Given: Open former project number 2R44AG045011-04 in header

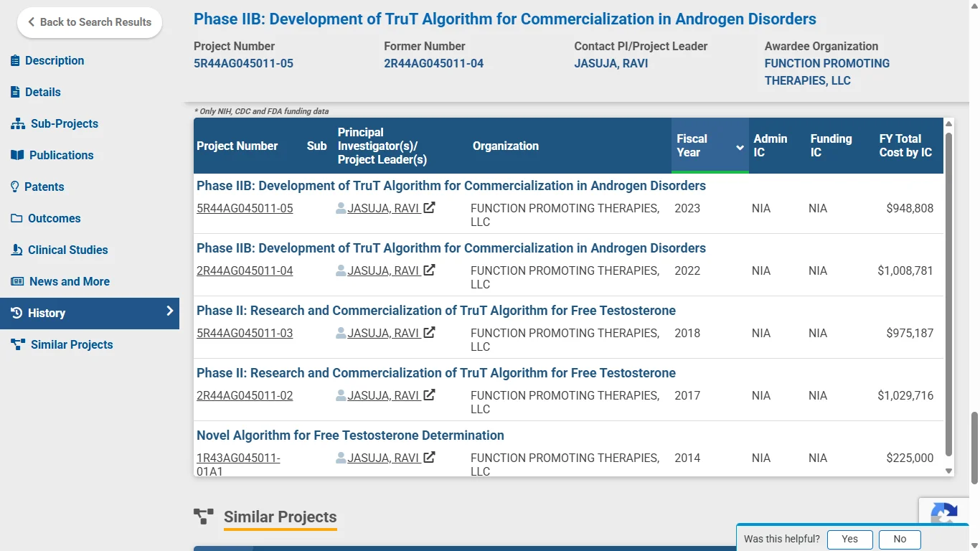Looking at the screenshot, I should [x=433, y=63].
